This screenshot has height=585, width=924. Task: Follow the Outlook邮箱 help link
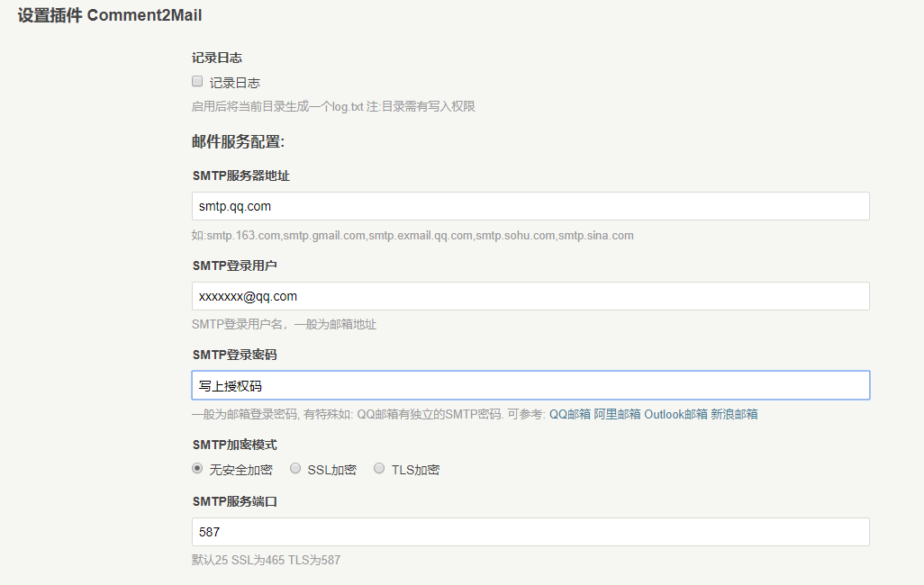point(675,414)
